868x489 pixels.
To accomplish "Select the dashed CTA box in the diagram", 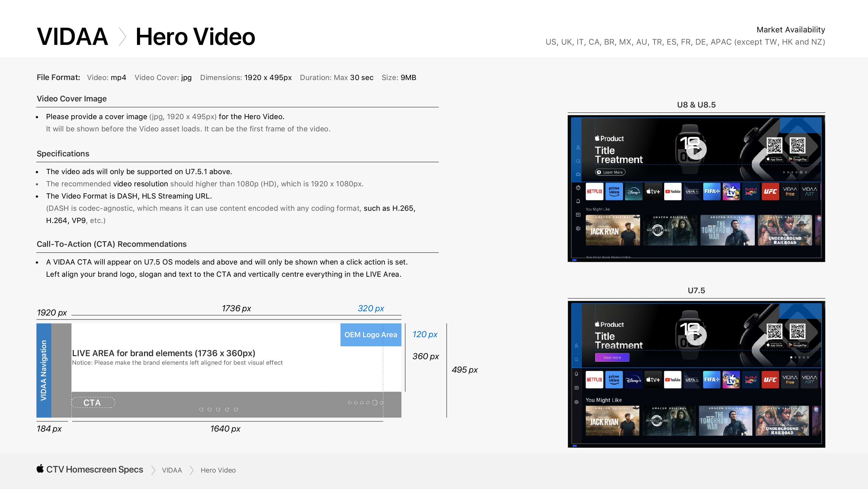I will [93, 403].
